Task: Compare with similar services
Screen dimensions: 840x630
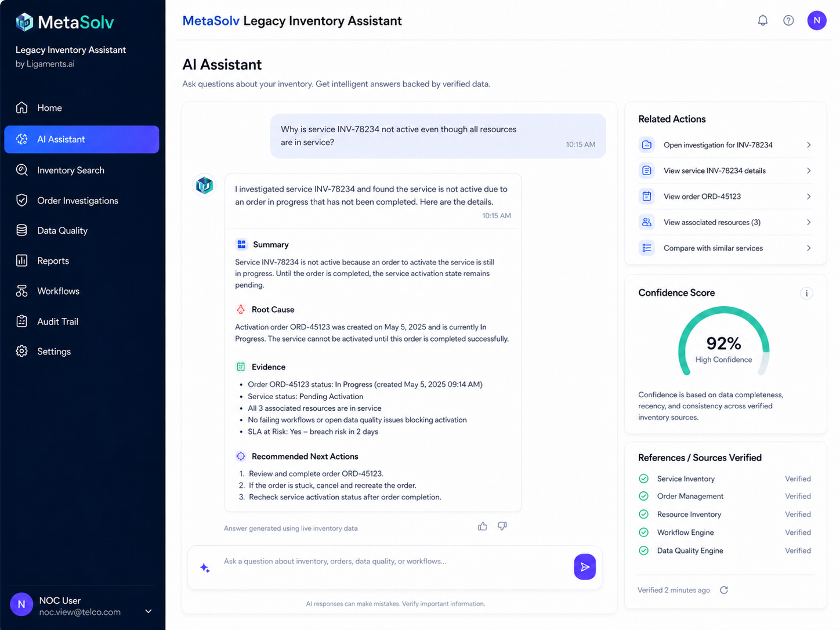Action: click(x=725, y=248)
